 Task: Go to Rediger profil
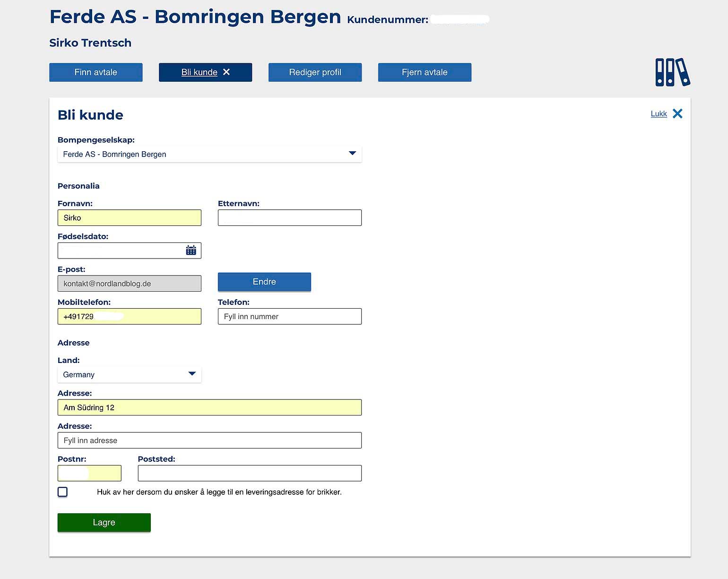pos(315,72)
